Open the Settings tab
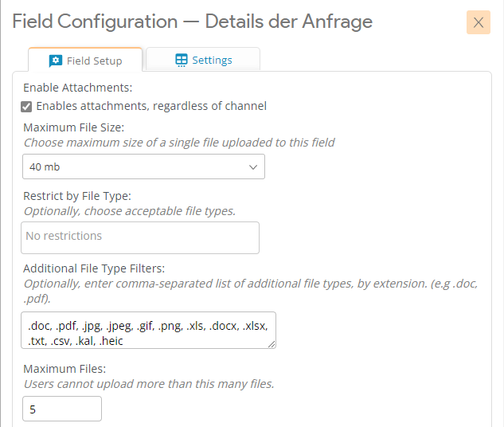 click(x=203, y=60)
